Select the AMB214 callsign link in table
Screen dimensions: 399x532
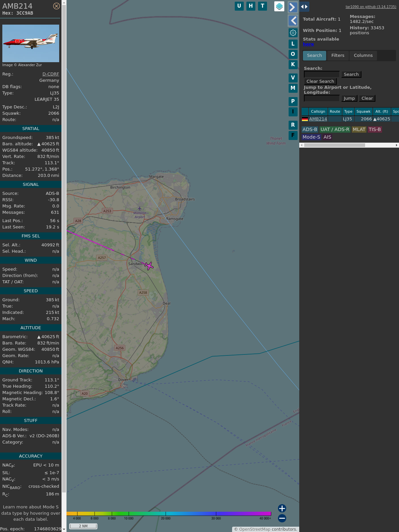coord(318,119)
